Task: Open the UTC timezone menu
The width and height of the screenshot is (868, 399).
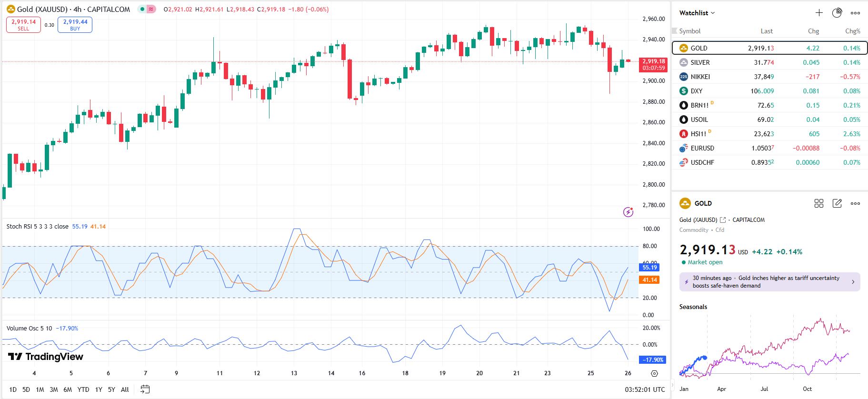Action: (645, 389)
